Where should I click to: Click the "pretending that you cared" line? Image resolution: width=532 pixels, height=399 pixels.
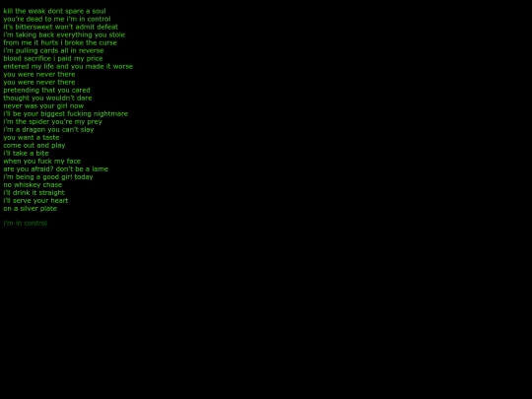click(47, 91)
